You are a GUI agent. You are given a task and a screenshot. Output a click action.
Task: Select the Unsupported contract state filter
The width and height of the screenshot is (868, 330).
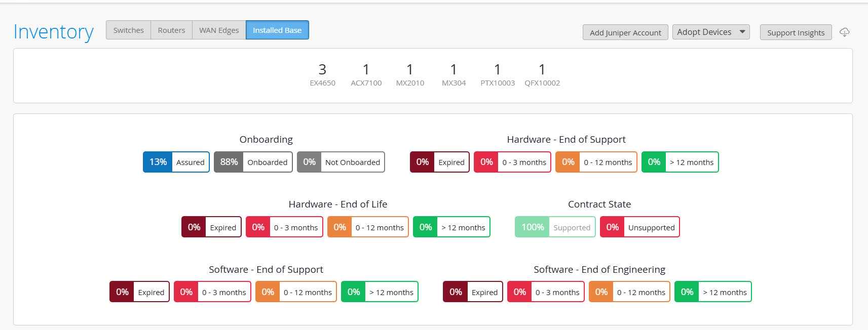(640, 227)
